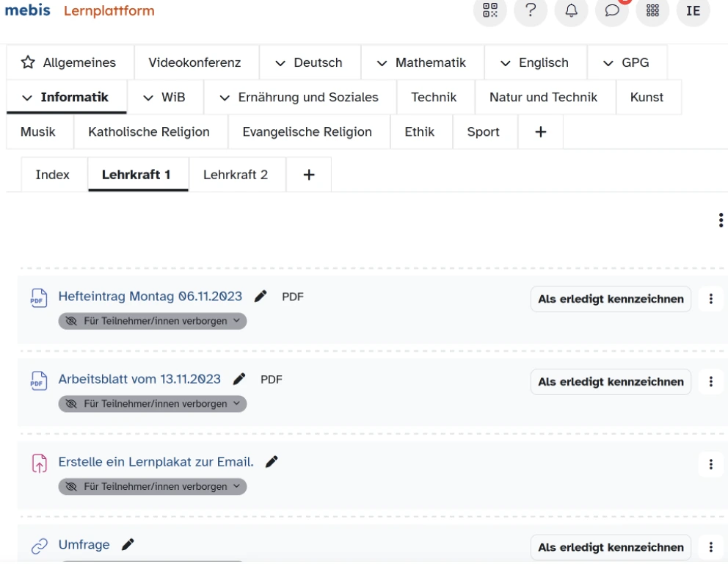Open notifications bell icon

(570, 12)
